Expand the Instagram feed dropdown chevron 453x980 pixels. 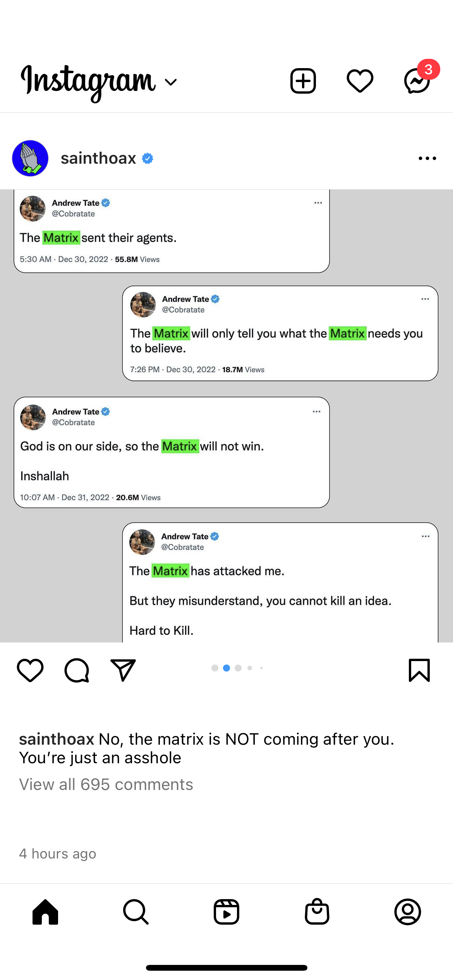[171, 82]
